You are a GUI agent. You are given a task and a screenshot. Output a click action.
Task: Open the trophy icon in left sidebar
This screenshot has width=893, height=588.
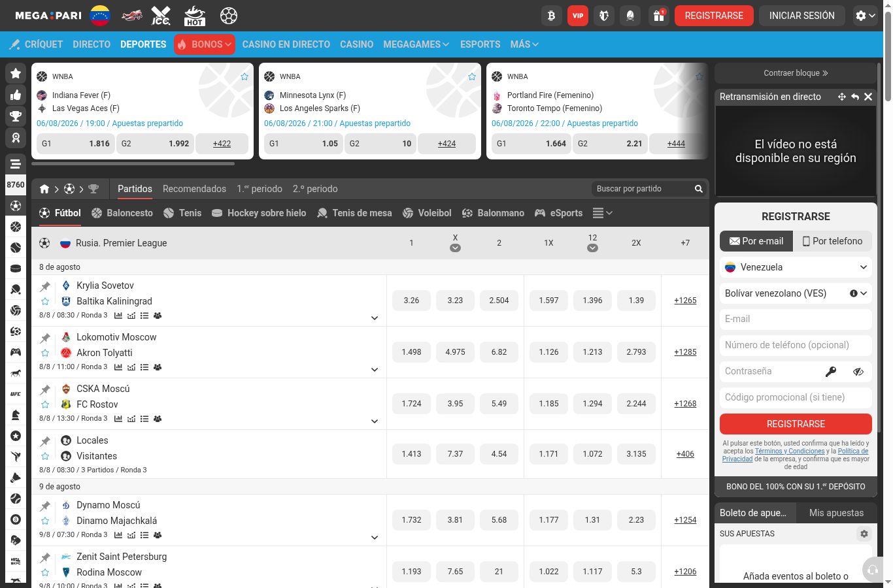click(16, 116)
